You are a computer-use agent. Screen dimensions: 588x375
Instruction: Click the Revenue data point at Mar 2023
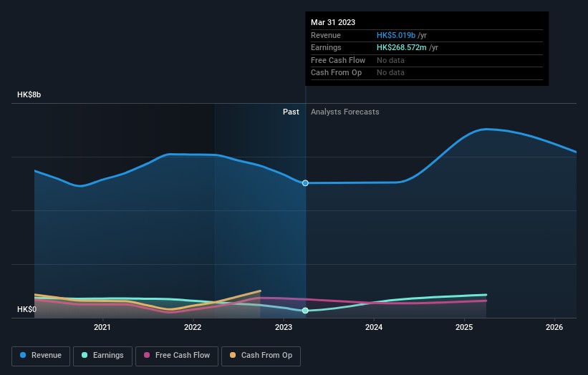(x=305, y=183)
